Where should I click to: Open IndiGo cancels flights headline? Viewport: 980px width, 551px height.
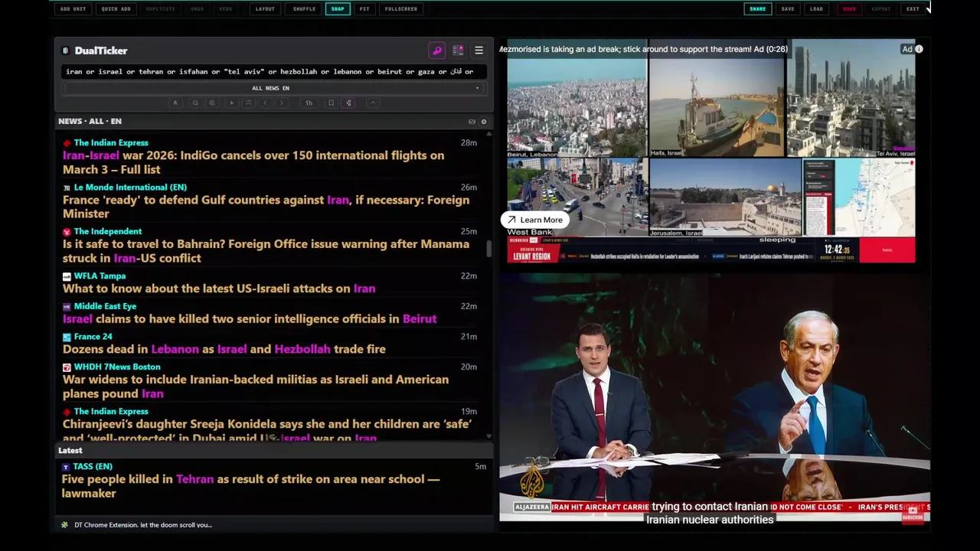pyautogui.click(x=253, y=162)
